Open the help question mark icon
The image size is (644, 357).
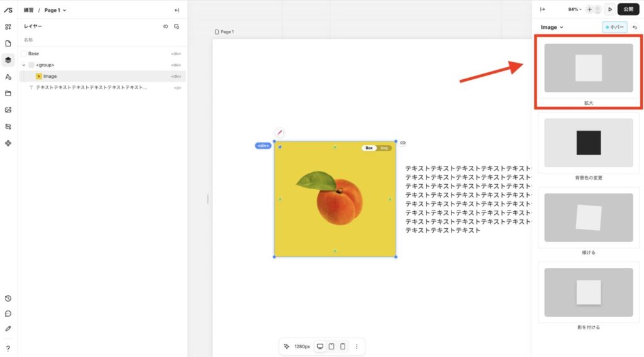coord(8,348)
